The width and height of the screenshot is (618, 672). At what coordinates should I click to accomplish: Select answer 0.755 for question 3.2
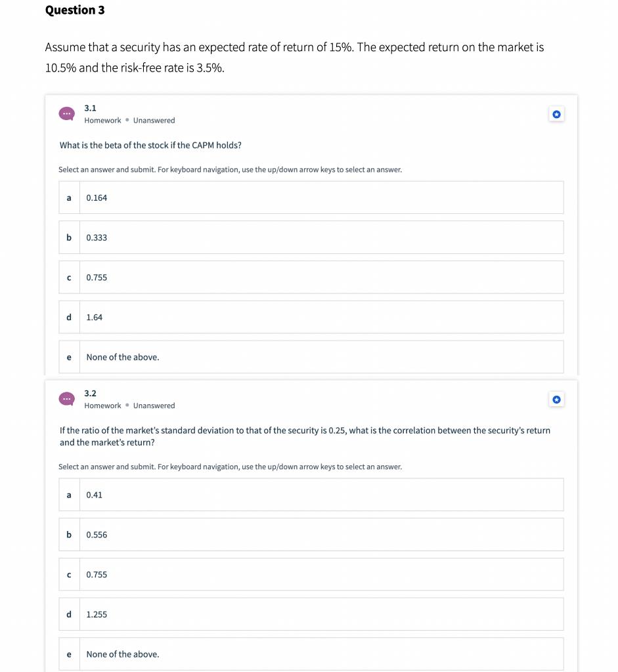point(310,574)
